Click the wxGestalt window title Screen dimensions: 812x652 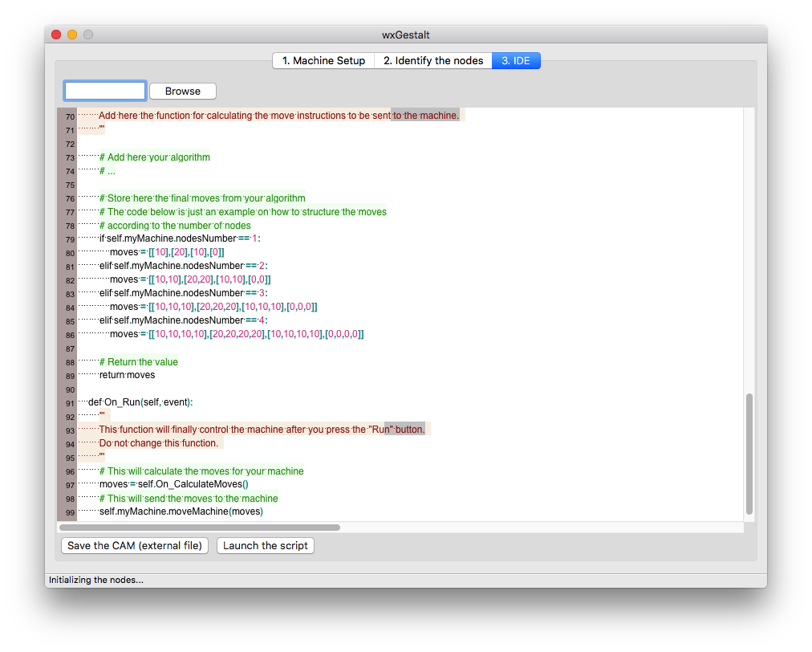click(x=406, y=35)
